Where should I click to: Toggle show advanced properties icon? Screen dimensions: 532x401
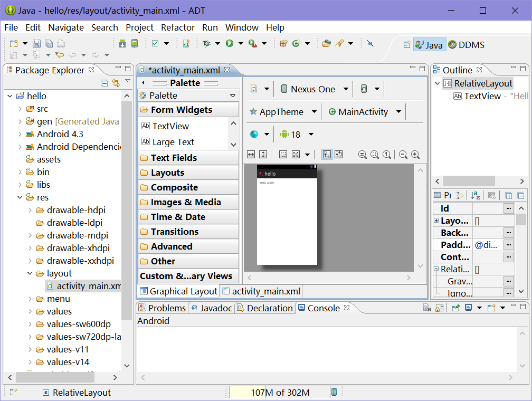(x=492, y=195)
